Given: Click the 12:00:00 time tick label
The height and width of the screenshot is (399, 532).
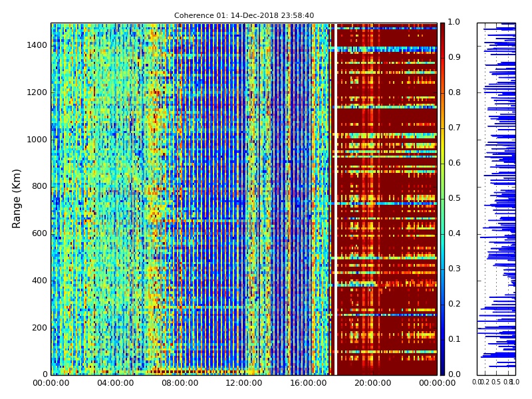Looking at the screenshot, I should [244, 383].
